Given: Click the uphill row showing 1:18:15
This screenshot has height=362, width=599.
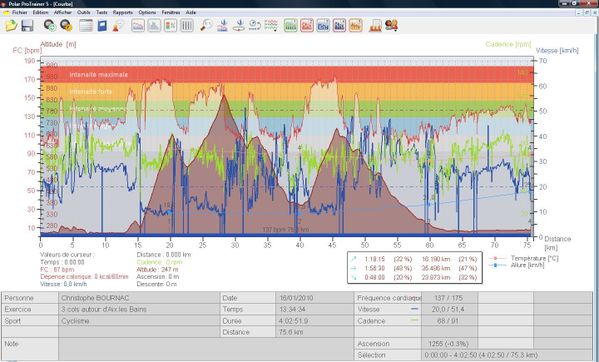Looking at the screenshot, I should (x=414, y=259).
